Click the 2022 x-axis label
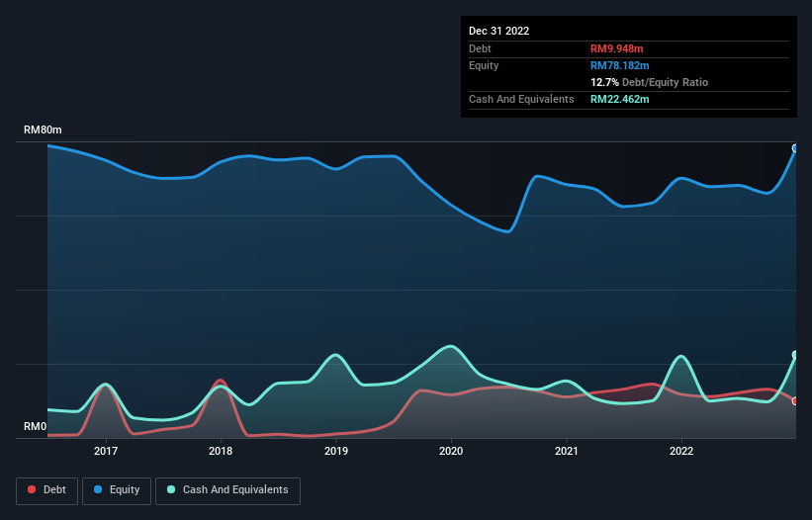The height and width of the screenshot is (520, 812). 681,451
